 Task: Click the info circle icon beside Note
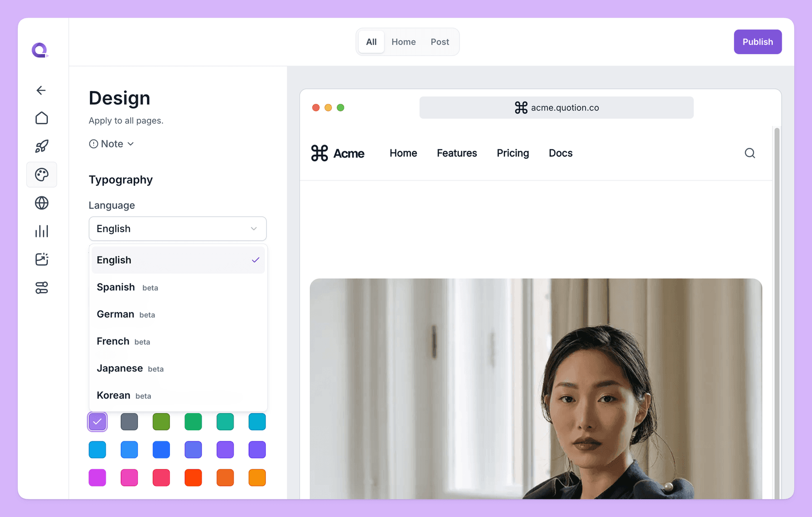click(93, 144)
